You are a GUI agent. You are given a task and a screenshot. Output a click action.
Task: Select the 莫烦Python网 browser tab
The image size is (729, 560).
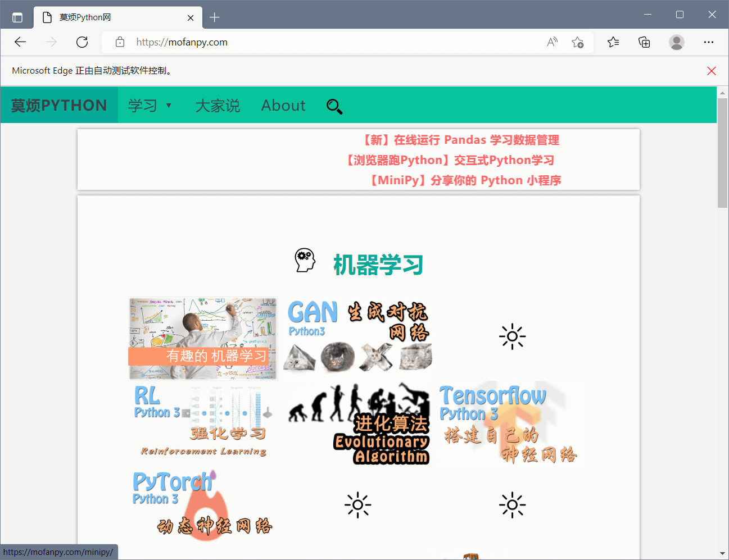[x=118, y=17]
